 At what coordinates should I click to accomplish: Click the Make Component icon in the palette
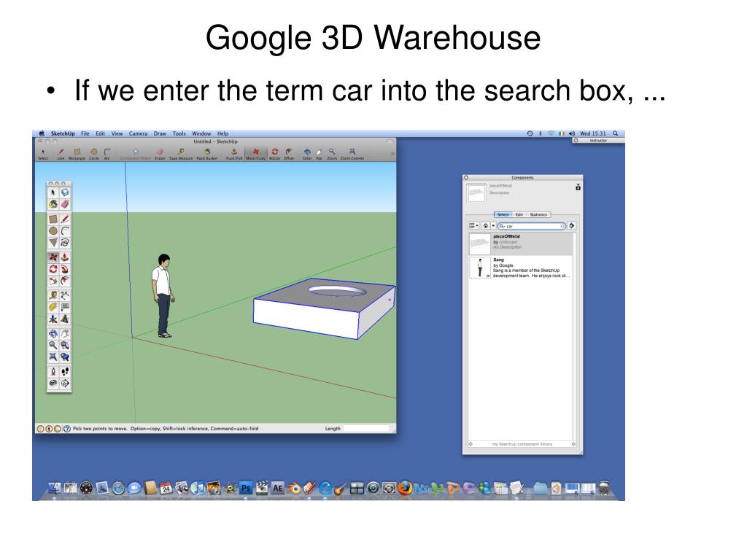(65, 192)
